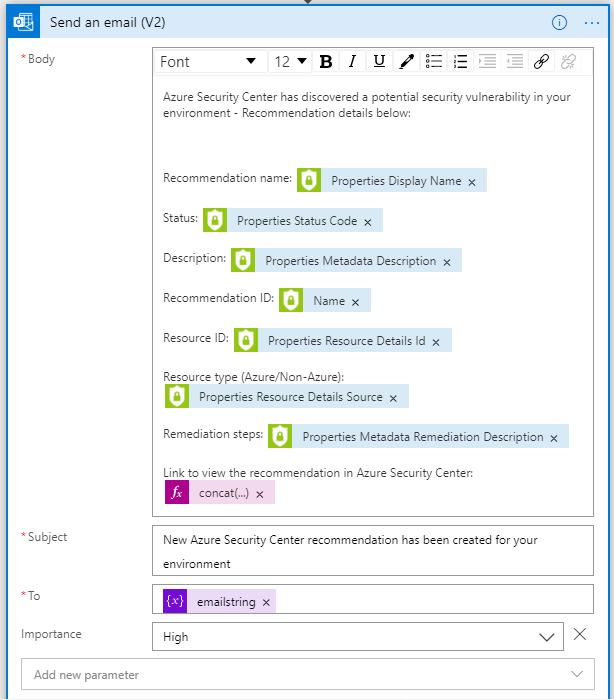Expand the Importance dropdown set to High
This screenshot has height=700, width=614.
point(358,637)
